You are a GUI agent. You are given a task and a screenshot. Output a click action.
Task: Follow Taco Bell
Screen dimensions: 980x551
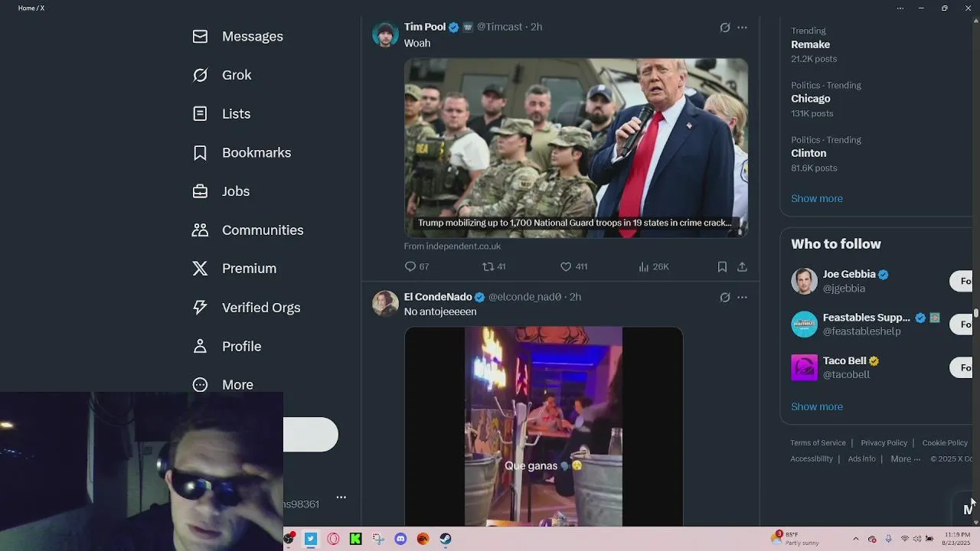point(962,367)
